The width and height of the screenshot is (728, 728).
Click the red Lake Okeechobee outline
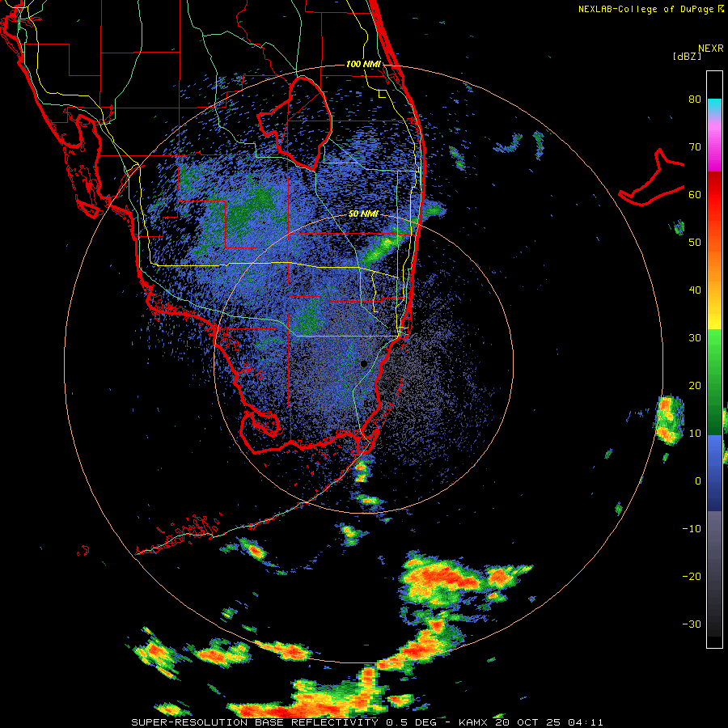(295, 124)
